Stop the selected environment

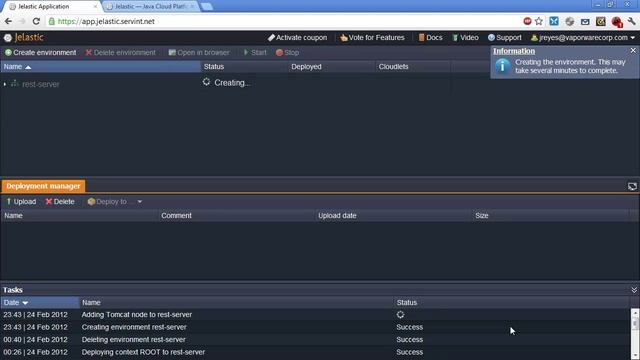[287, 53]
